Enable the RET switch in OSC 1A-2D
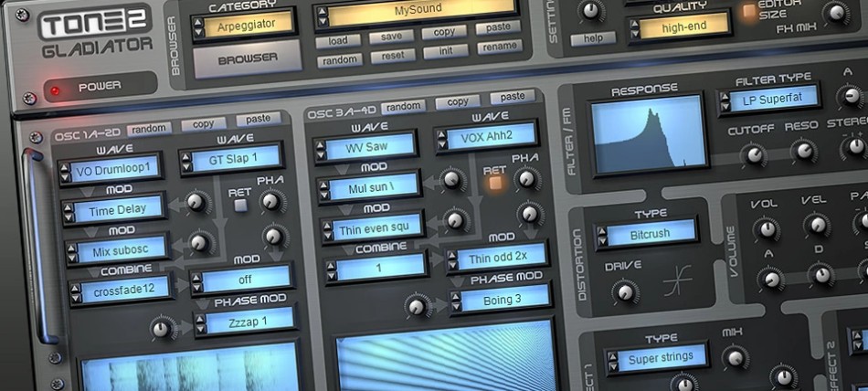The image size is (868, 391). click(x=239, y=205)
